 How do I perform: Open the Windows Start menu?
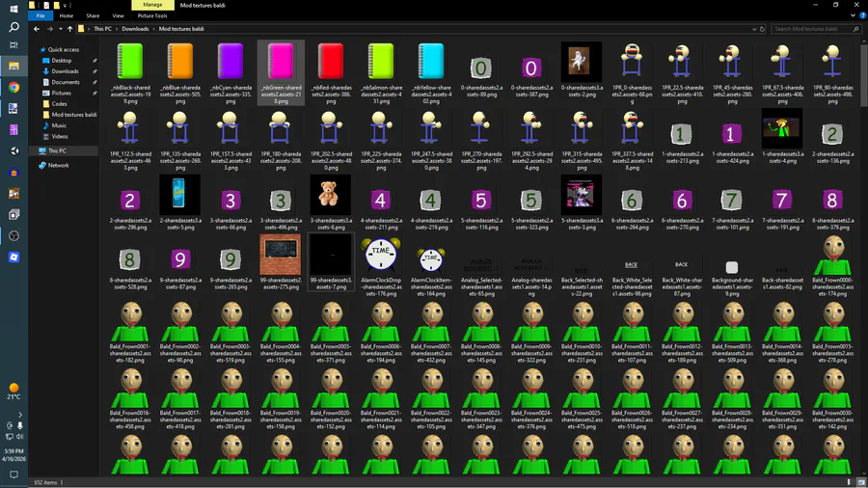[14, 9]
